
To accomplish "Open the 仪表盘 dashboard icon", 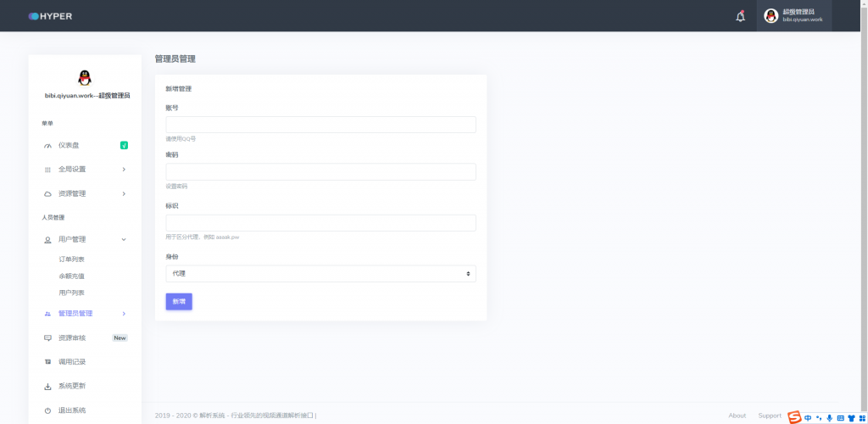I will pyautogui.click(x=47, y=145).
